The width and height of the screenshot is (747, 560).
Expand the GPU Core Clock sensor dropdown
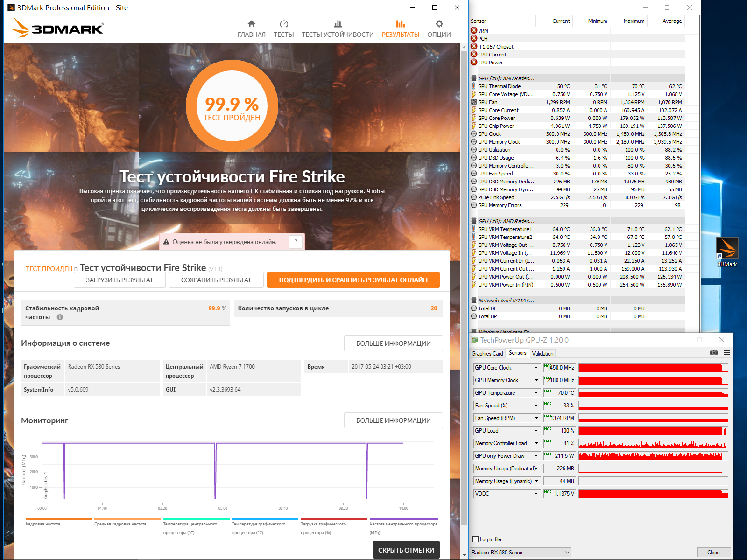[536, 368]
